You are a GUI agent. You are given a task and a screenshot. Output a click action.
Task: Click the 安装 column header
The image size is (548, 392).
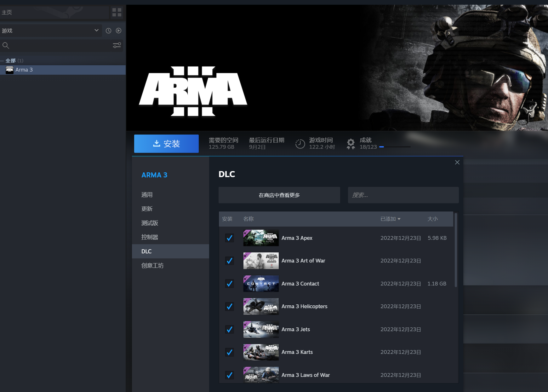pyautogui.click(x=227, y=219)
